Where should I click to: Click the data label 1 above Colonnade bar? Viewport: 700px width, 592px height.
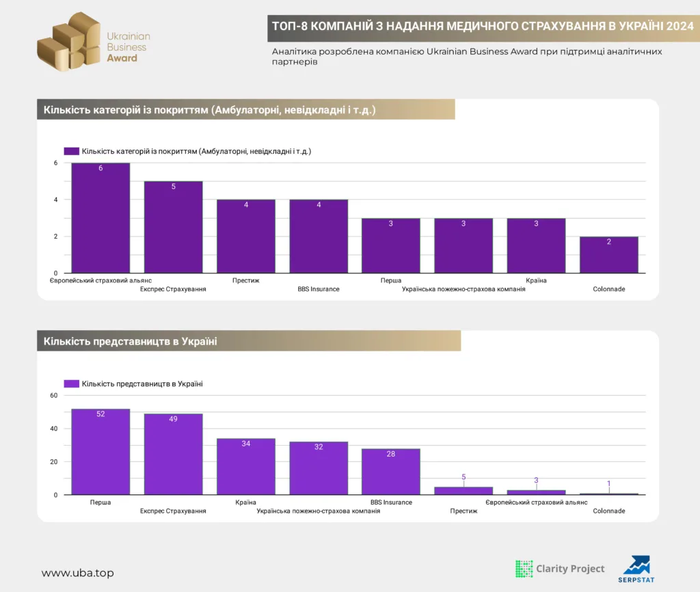point(609,483)
